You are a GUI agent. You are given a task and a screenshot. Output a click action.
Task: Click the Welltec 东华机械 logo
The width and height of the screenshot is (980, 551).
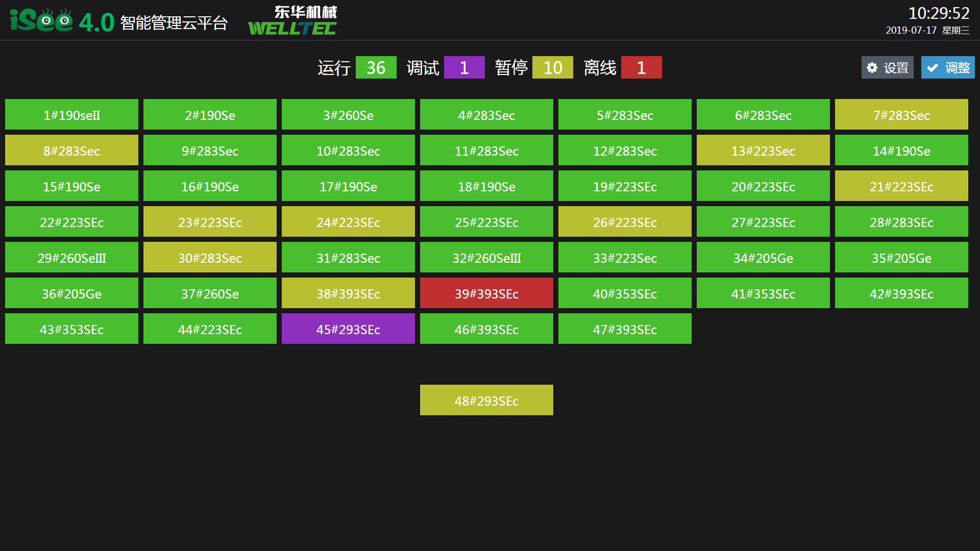pyautogui.click(x=292, y=21)
